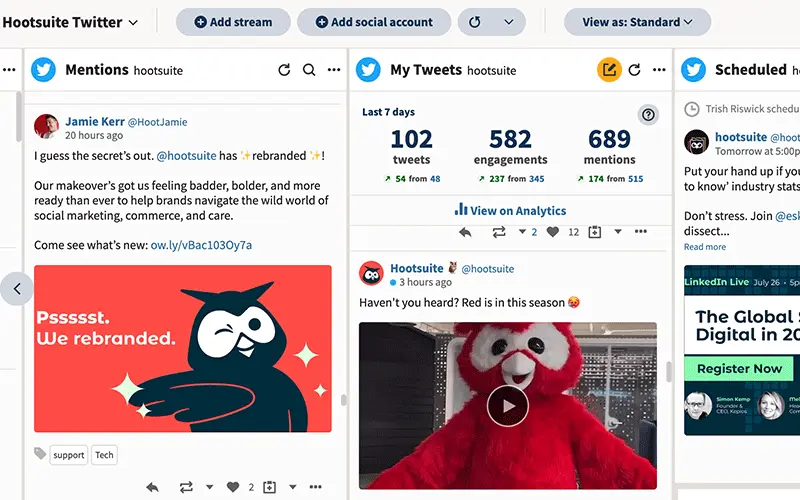Click the 689 mentions statistic

click(x=610, y=147)
